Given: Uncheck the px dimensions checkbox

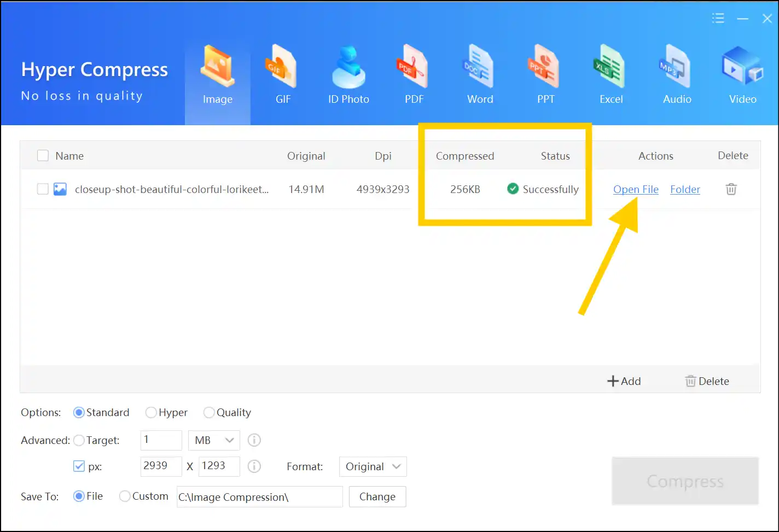Looking at the screenshot, I should click(x=79, y=466).
